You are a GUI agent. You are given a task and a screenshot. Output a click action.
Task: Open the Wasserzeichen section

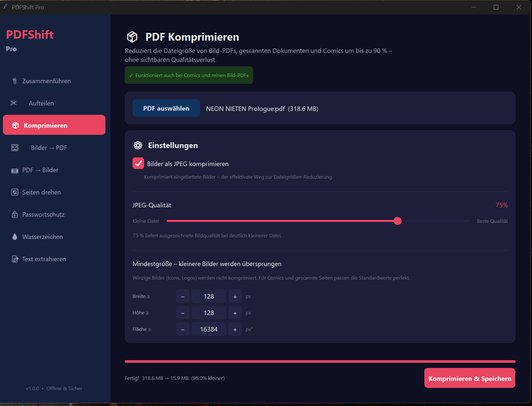click(x=42, y=236)
